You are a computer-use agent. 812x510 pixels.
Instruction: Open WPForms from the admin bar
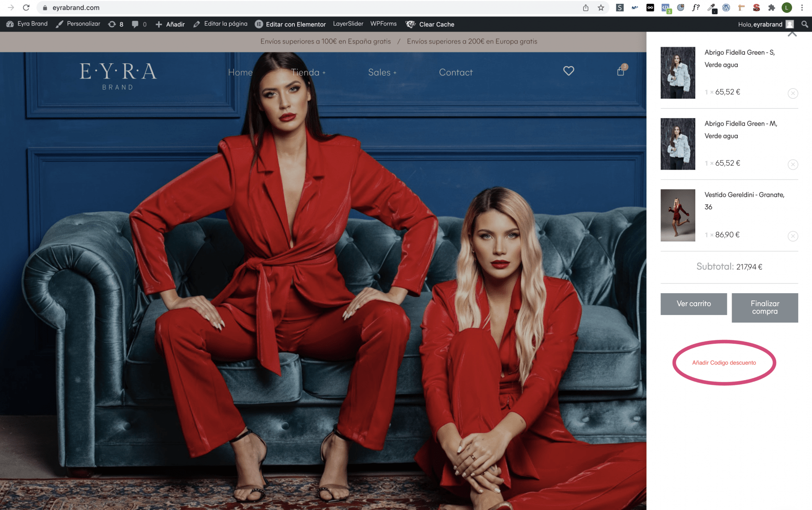tap(384, 24)
